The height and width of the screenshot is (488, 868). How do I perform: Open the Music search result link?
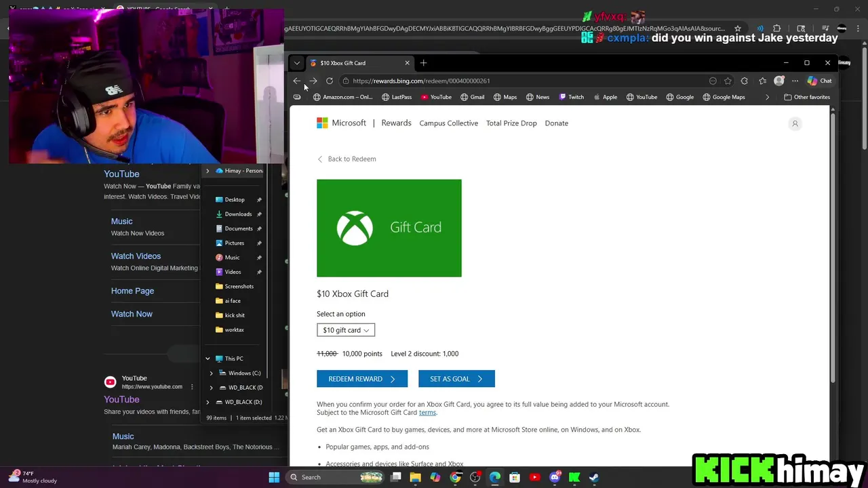pyautogui.click(x=121, y=221)
